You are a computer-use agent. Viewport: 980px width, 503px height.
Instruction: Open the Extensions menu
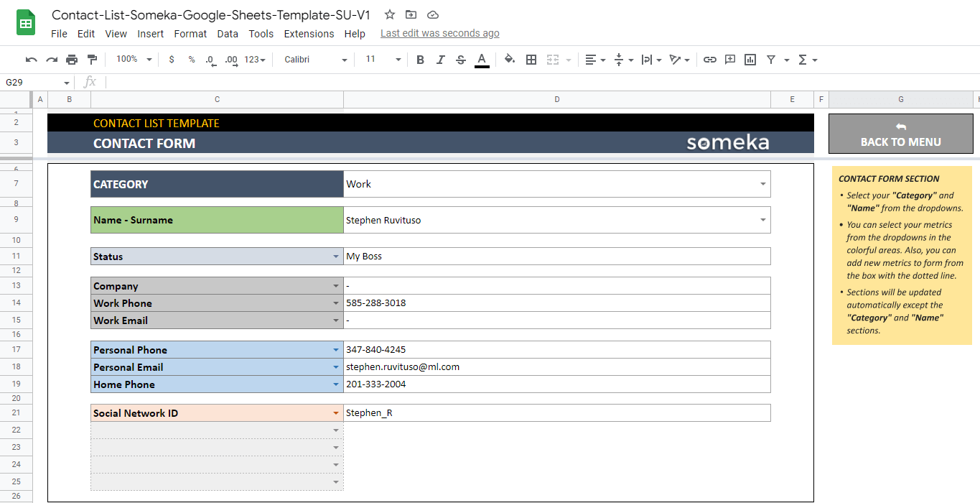[x=309, y=34]
